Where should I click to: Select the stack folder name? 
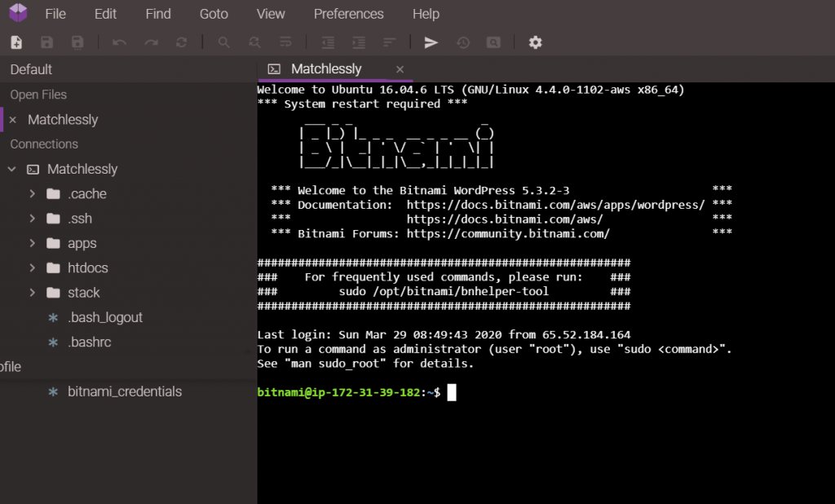coord(84,293)
